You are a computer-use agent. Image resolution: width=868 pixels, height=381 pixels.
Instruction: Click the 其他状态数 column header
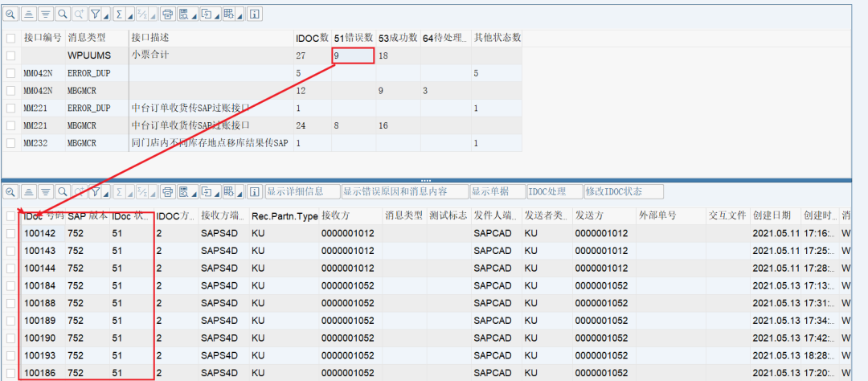pos(497,39)
